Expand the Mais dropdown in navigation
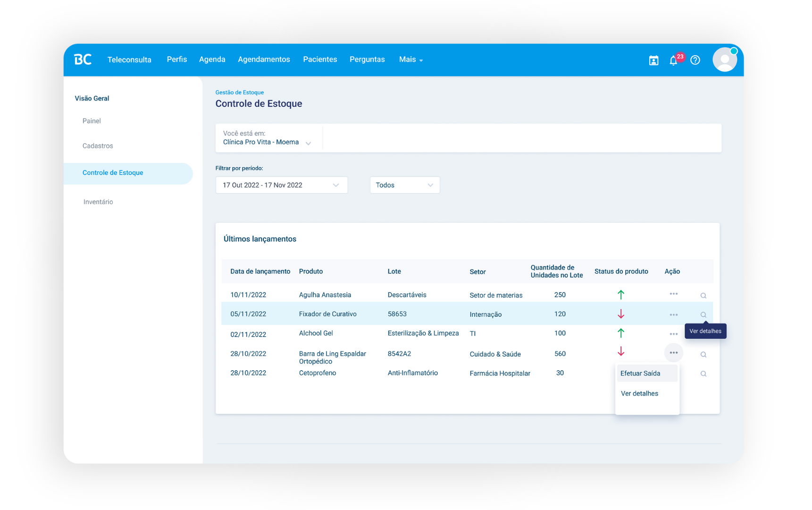Screen dimensions: 812x510 click(x=410, y=59)
